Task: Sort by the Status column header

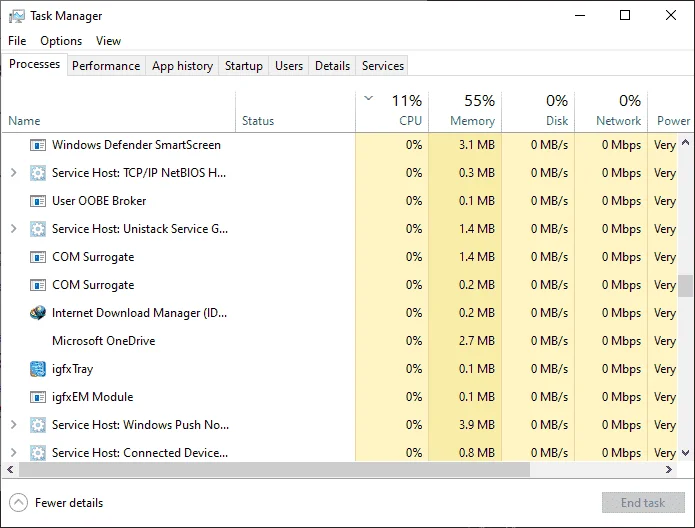Action: point(295,112)
